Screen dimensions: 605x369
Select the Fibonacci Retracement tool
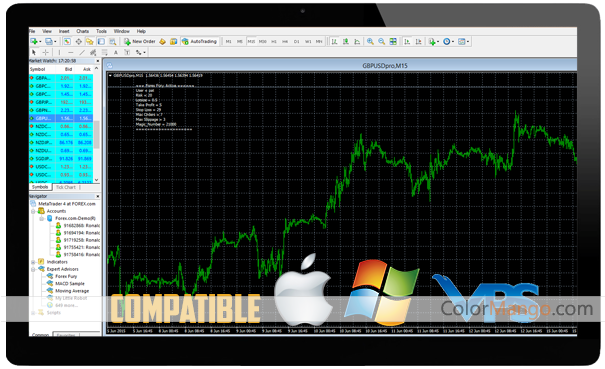(x=104, y=52)
